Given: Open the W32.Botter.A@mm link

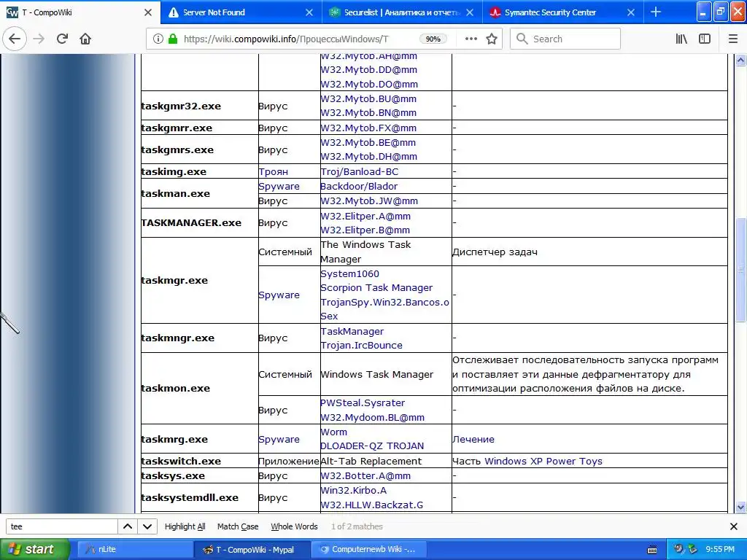Looking at the screenshot, I should (365, 475).
